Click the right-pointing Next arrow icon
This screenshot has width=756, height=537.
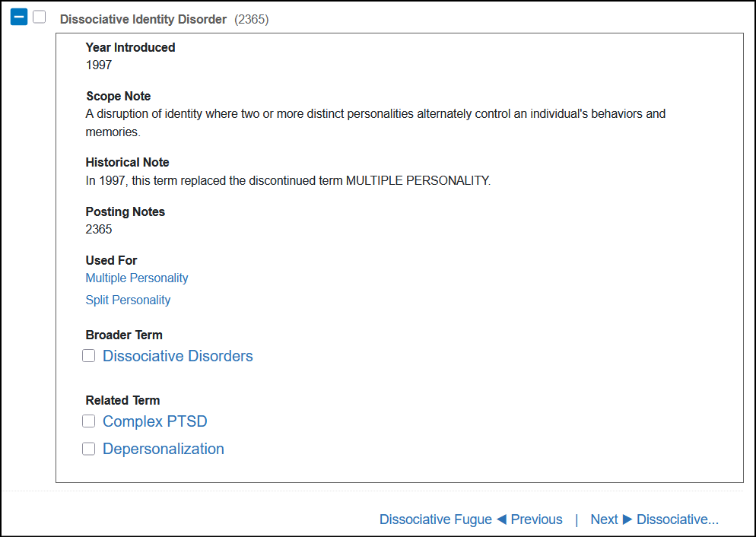627,520
